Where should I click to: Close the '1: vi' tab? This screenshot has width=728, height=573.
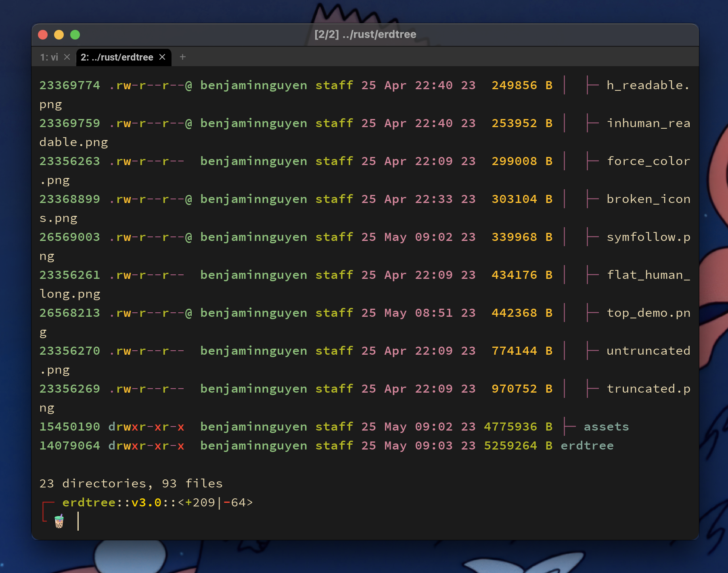67,57
